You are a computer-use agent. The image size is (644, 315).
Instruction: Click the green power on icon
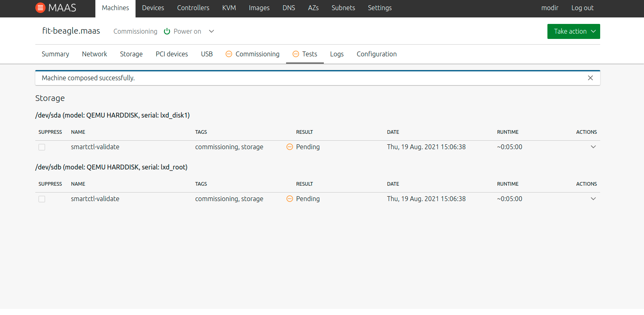pyautogui.click(x=167, y=31)
